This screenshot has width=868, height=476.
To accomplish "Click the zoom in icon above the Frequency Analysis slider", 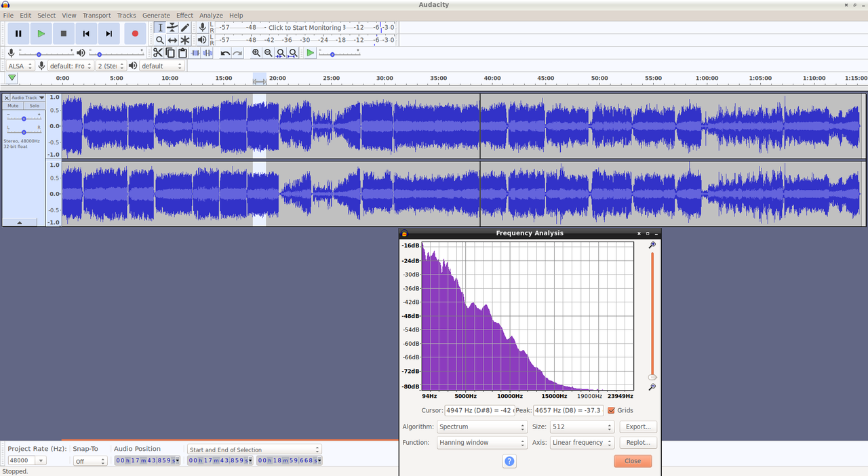I will point(652,245).
